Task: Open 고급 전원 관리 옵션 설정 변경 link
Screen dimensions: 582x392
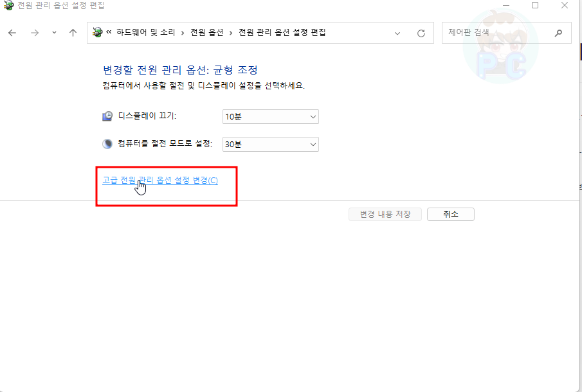Action: [x=160, y=180]
